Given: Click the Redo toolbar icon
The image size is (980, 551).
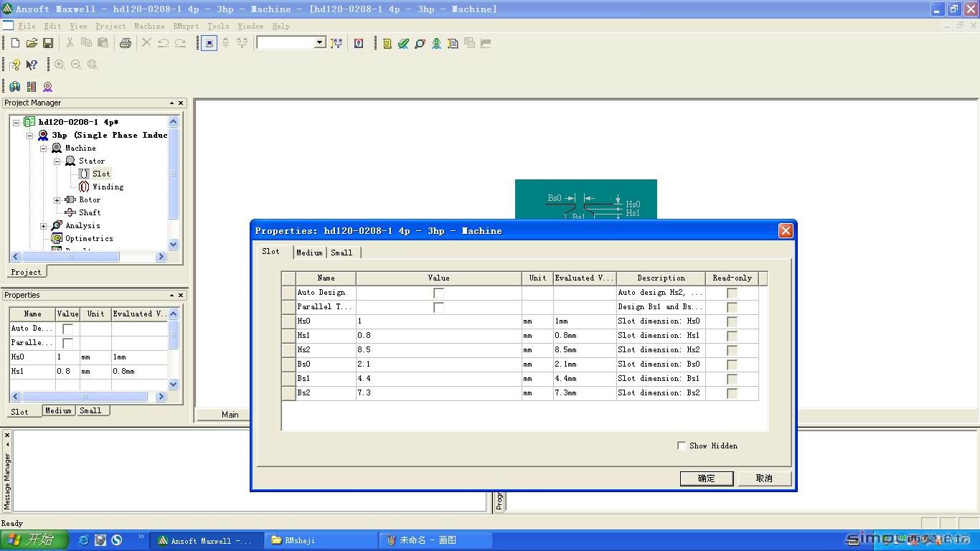Looking at the screenshot, I should tap(180, 43).
